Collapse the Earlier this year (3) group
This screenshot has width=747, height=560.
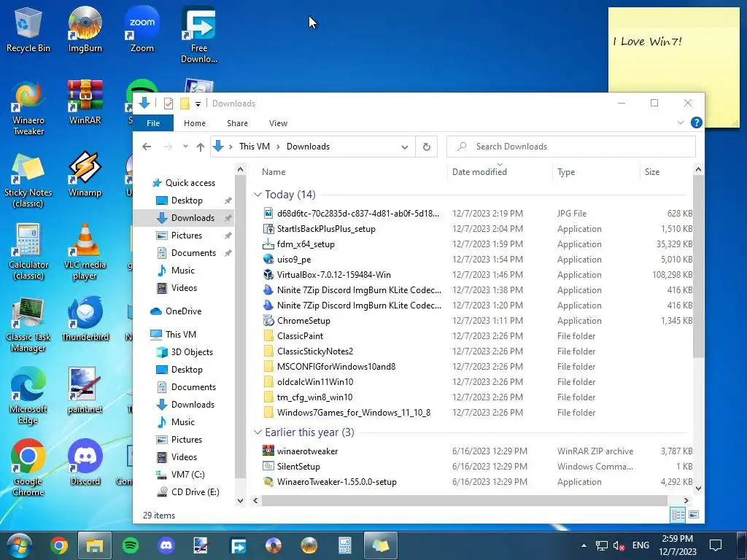click(x=258, y=432)
